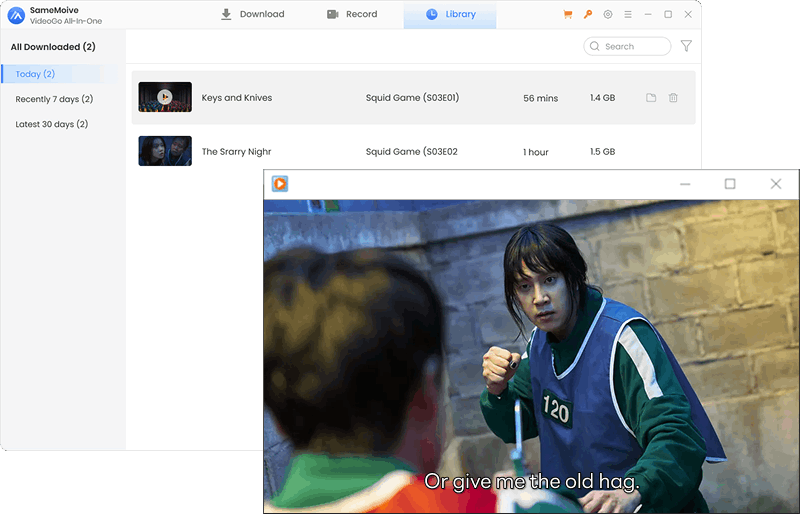
Task: Select Recently 7 days (2)
Action: point(54,99)
